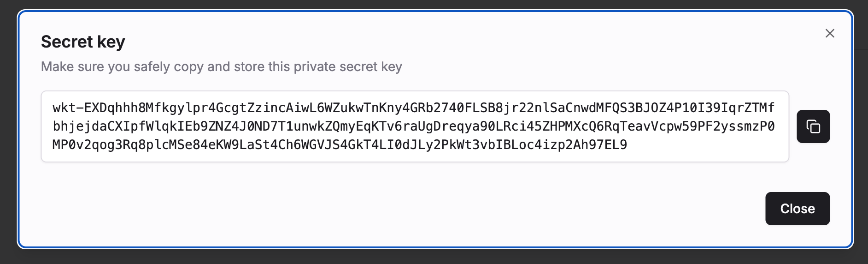Click the dark backdrop below the dialog
The height and width of the screenshot is (264, 868).
click(434, 257)
